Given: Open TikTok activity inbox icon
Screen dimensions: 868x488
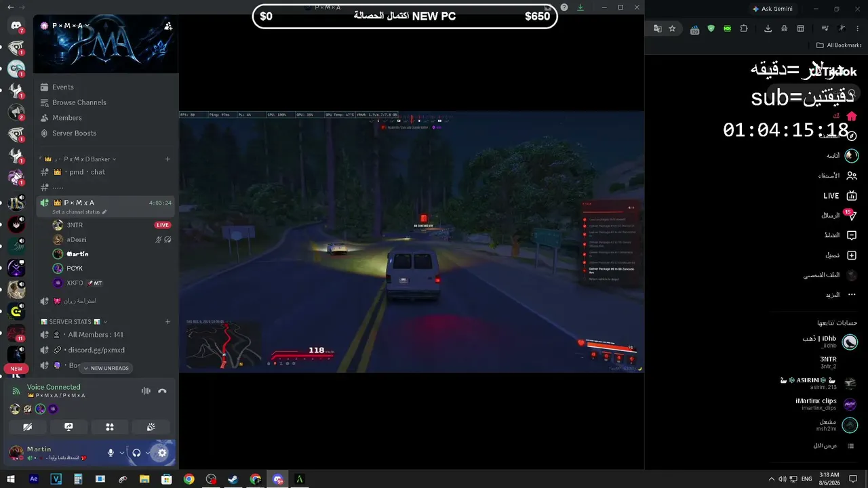Looking at the screenshot, I should pos(852,235).
